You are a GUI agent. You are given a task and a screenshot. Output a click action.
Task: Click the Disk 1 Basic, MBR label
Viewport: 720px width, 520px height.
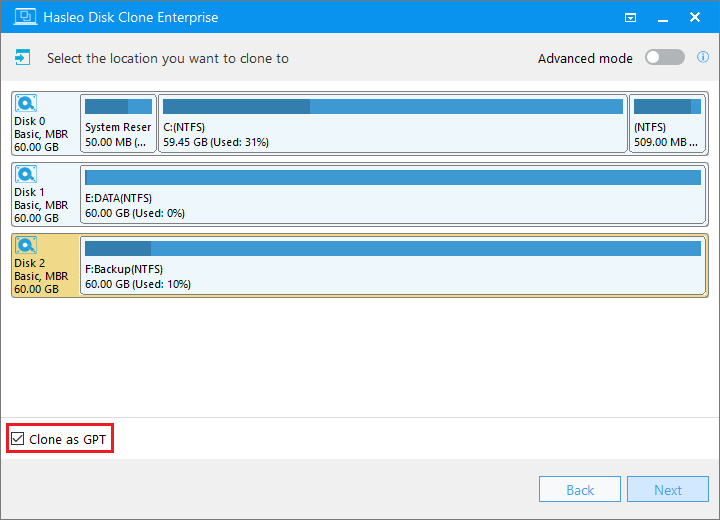(x=41, y=205)
